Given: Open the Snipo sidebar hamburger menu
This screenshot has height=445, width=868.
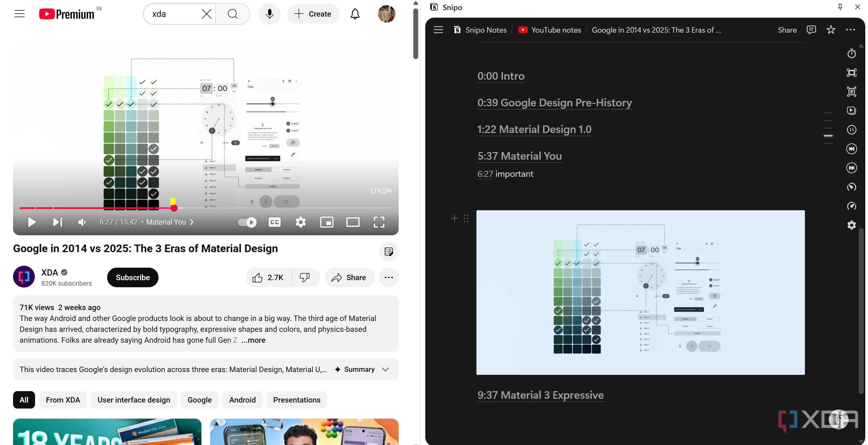Looking at the screenshot, I should [438, 30].
